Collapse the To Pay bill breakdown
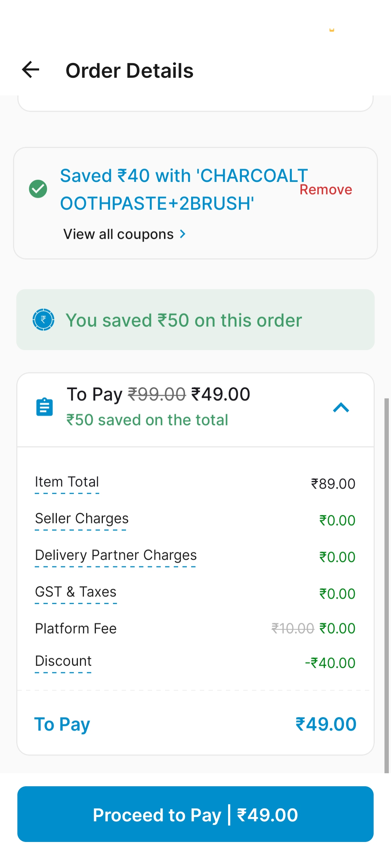This screenshot has height=868, width=391. click(341, 408)
